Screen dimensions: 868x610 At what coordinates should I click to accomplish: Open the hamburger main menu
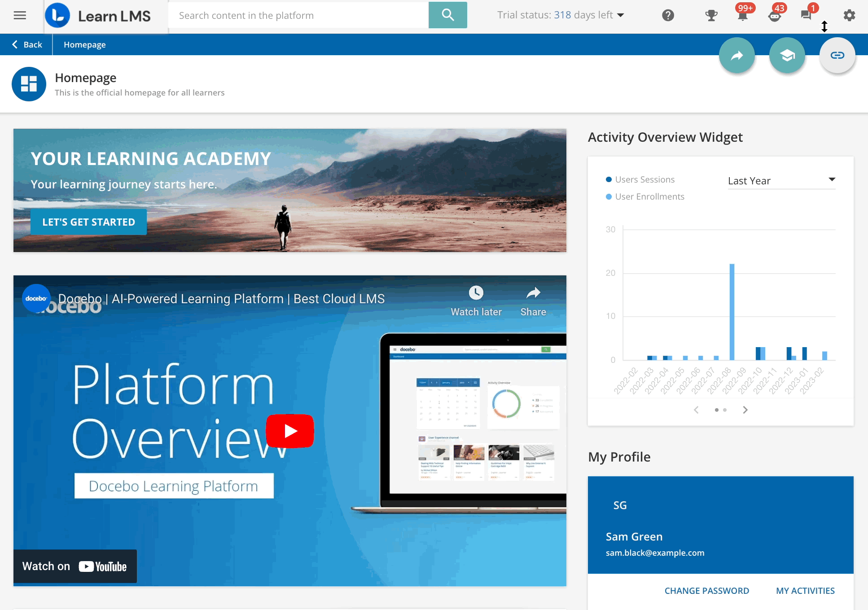pyautogui.click(x=20, y=16)
